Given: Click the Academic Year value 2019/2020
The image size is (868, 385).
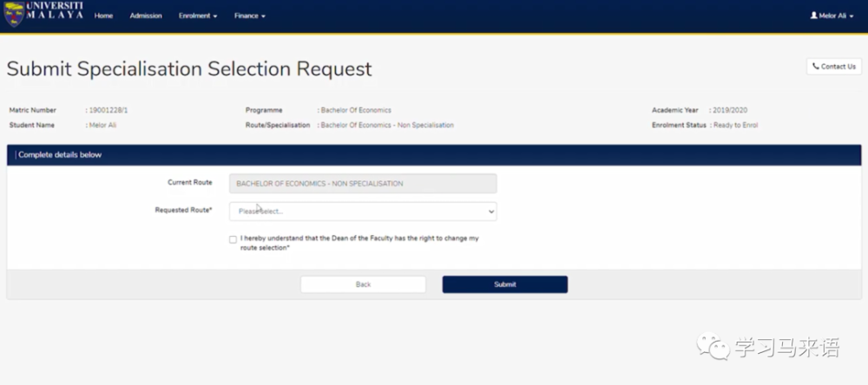Looking at the screenshot, I should pyautogui.click(x=731, y=110).
